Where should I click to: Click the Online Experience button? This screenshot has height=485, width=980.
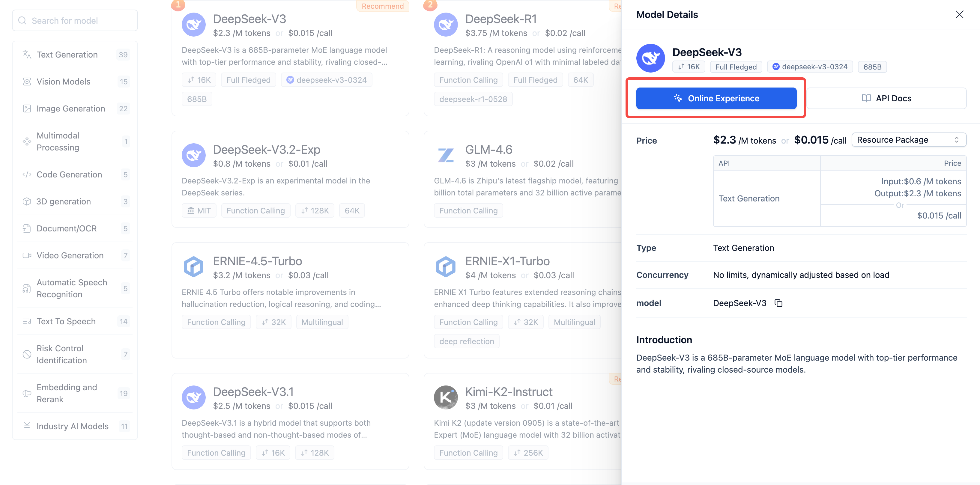[x=716, y=99]
